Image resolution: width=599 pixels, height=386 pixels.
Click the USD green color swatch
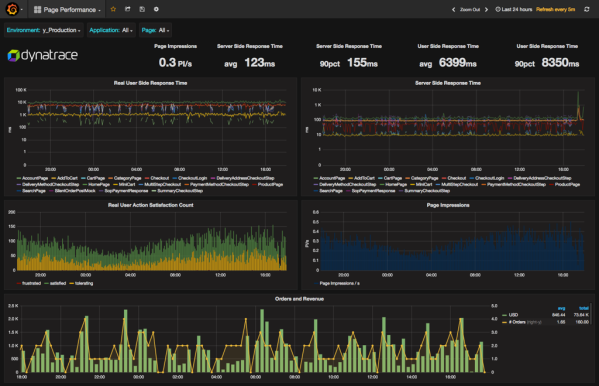pos(505,315)
